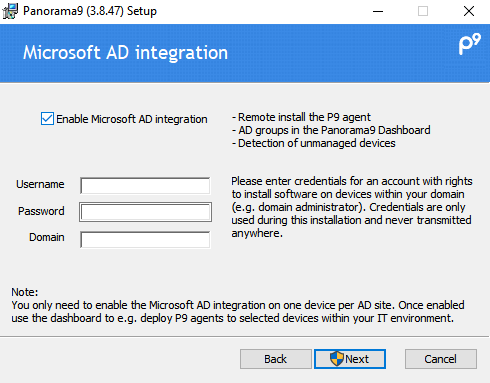Click 'Please enter credentials' instruction paragraph

click(352, 207)
